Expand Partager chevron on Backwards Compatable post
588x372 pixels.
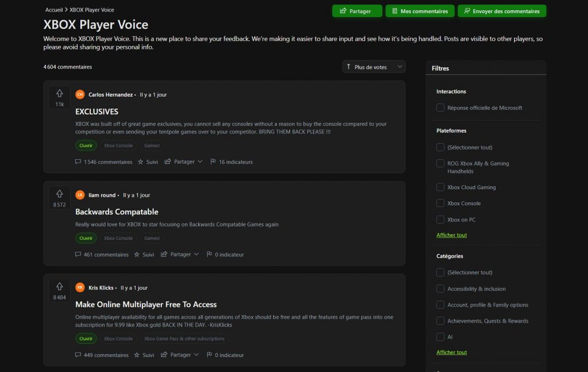pyautogui.click(x=196, y=255)
